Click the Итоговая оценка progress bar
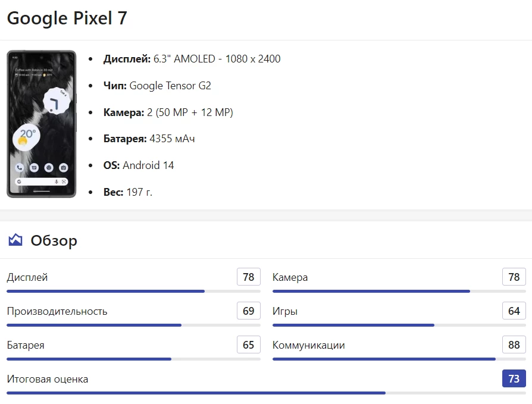The image size is (532, 404). pyautogui.click(x=266, y=393)
